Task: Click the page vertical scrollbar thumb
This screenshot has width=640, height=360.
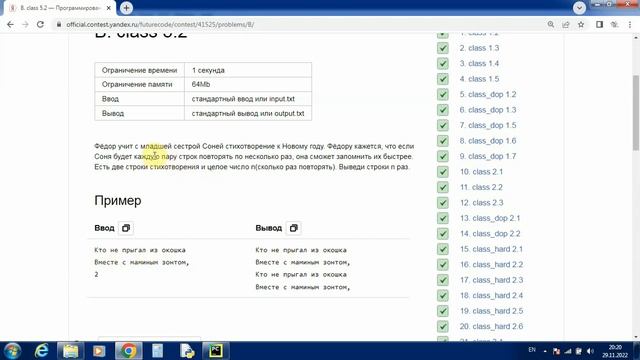Action: click(636, 112)
